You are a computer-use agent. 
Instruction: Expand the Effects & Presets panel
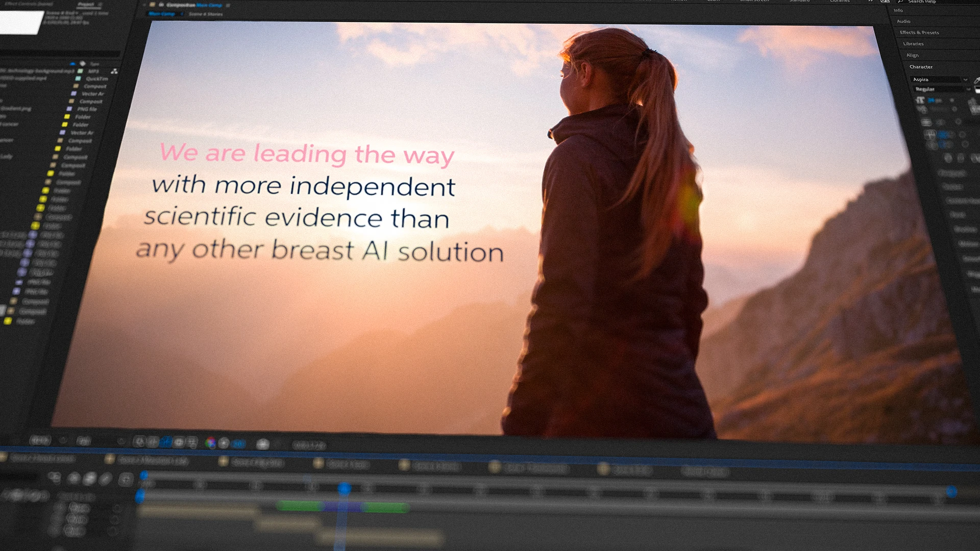tap(919, 33)
